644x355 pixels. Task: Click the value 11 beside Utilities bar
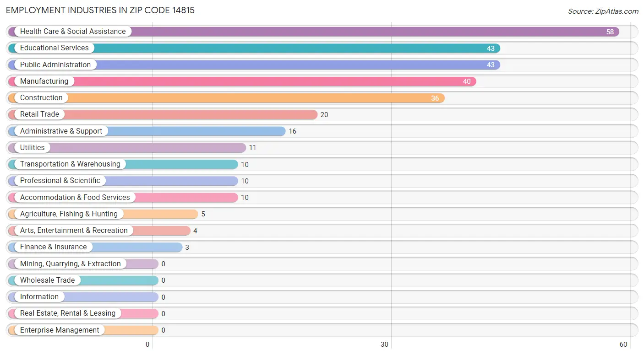tap(252, 148)
